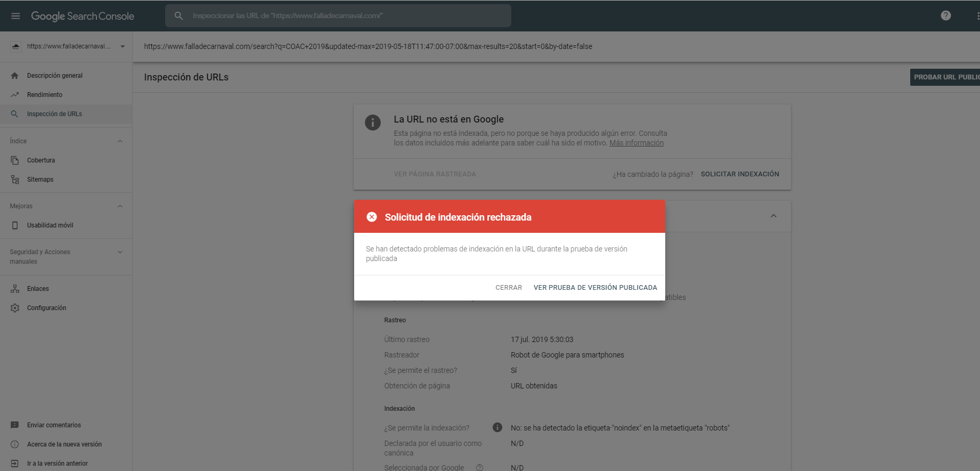Open Descripción general in the sidebar

66,76
